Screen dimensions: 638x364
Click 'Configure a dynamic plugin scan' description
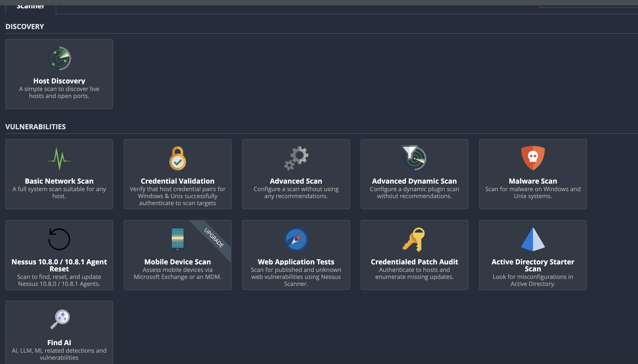pyautogui.click(x=415, y=192)
